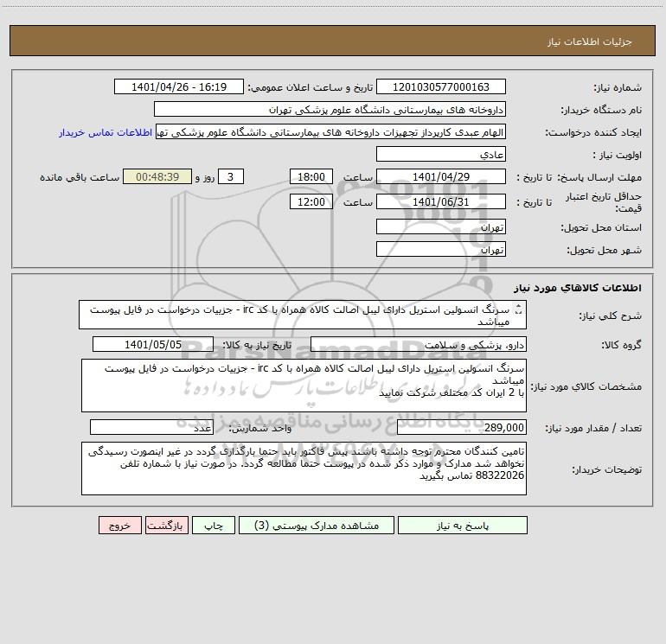The height and width of the screenshot is (644, 666).
Task: Click the validity time field 12:00
Action: click(x=311, y=201)
